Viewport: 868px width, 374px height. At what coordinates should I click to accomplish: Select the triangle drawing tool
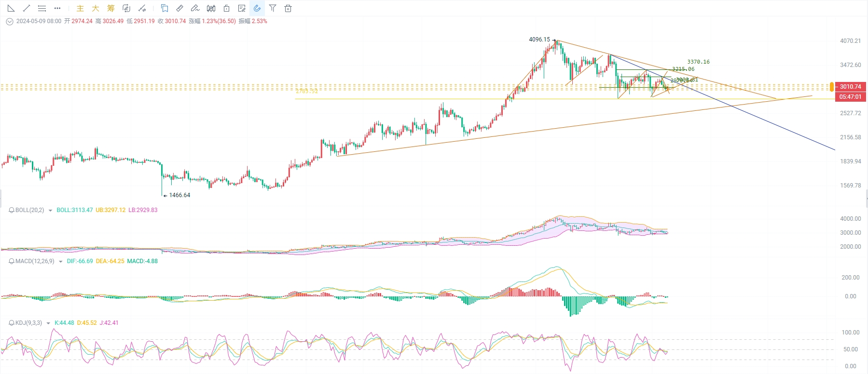click(x=11, y=8)
